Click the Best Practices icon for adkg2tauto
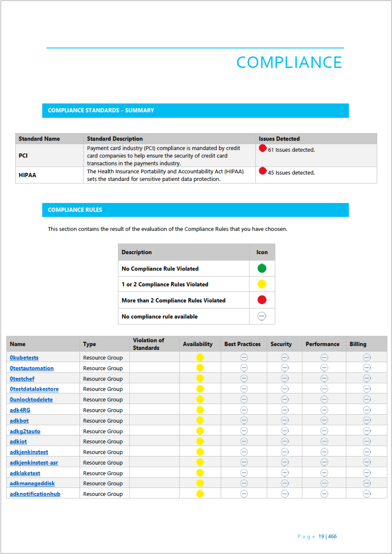The height and width of the screenshot is (554, 392). click(x=244, y=431)
